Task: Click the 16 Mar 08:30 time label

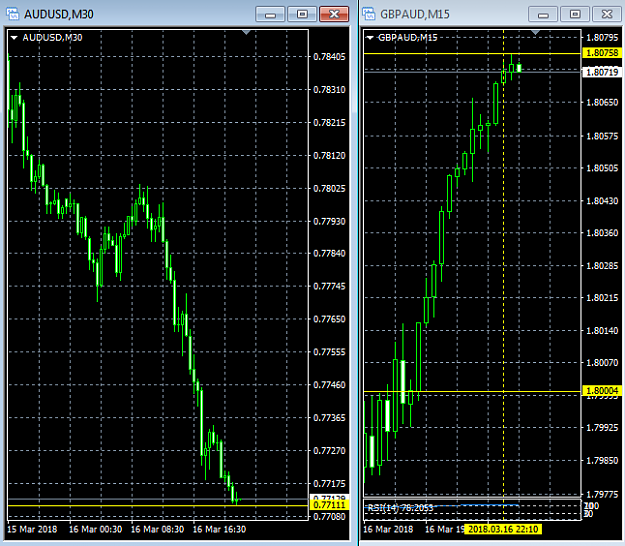Action: [157, 529]
